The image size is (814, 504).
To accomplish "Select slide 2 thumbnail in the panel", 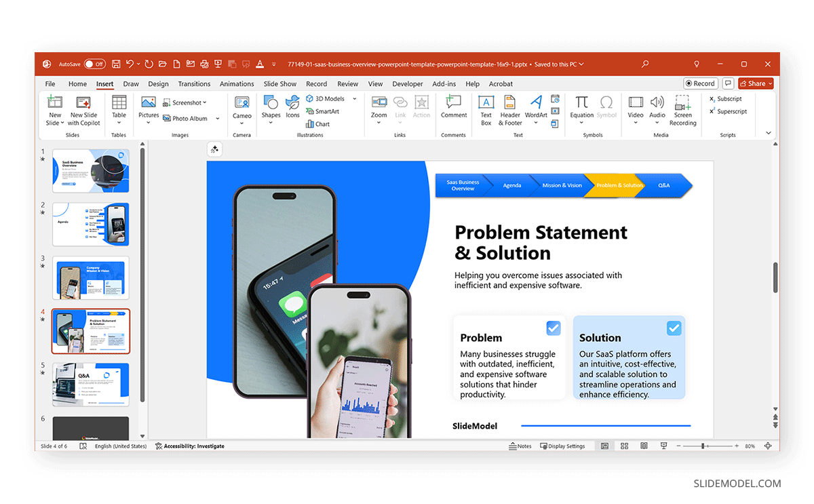I will coord(91,224).
